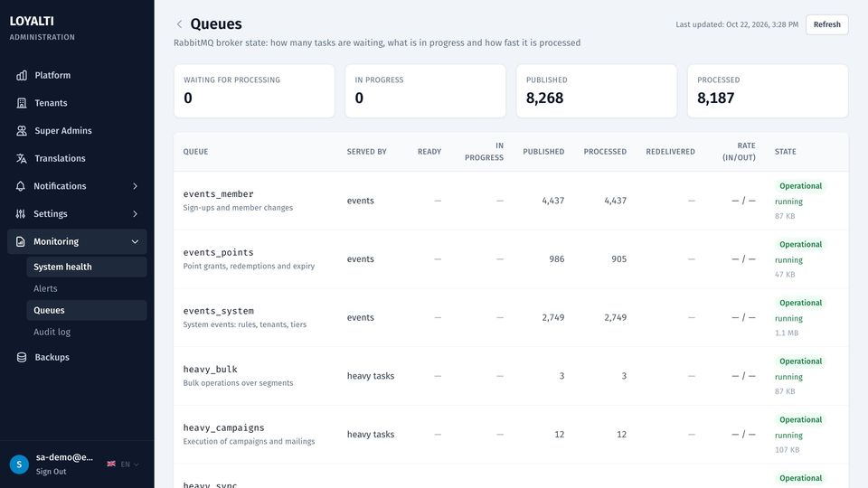The height and width of the screenshot is (488, 868).
Task: Click the SERVED BY column header
Action: tap(366, 152)
